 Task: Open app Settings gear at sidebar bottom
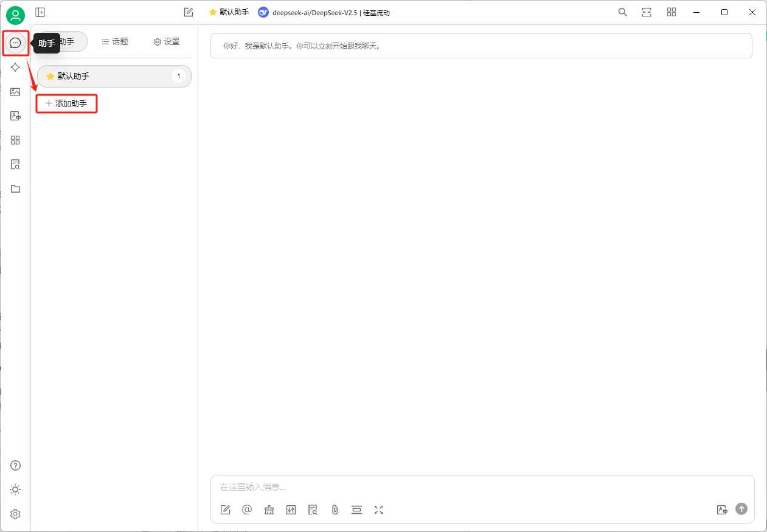pos(15,514)
